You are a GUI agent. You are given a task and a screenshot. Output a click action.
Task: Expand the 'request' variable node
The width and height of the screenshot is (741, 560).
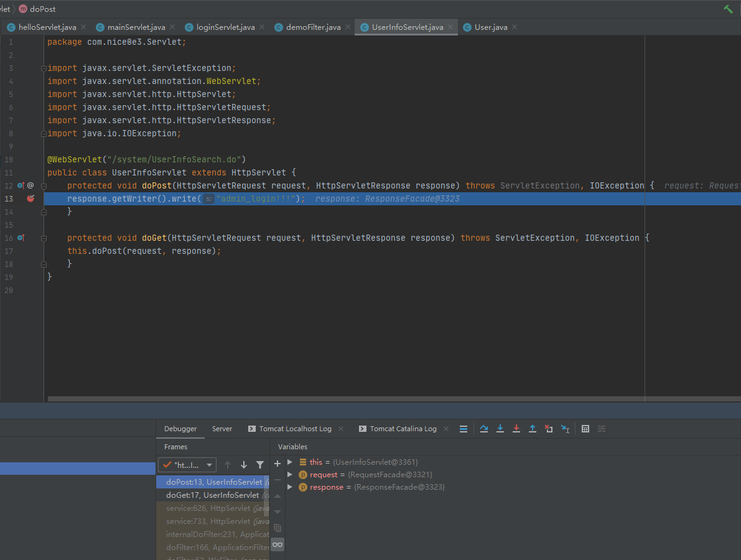point(290,475)
